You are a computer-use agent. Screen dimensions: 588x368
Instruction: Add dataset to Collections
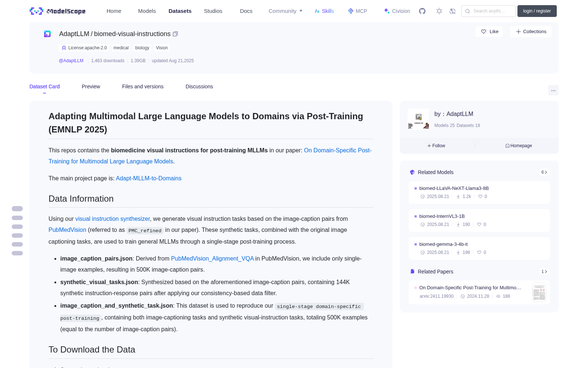531,32
